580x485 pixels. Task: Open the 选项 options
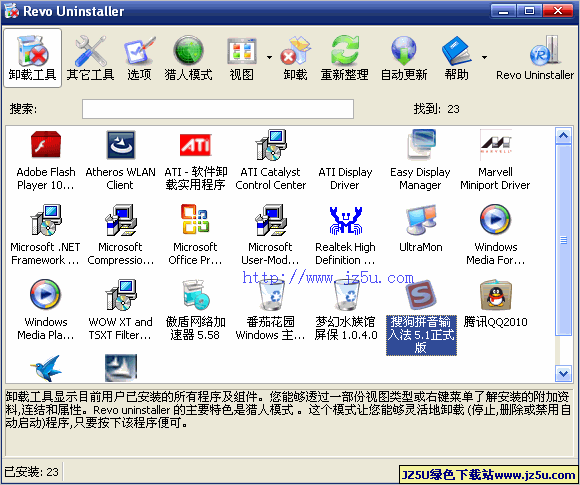(139, 58)
